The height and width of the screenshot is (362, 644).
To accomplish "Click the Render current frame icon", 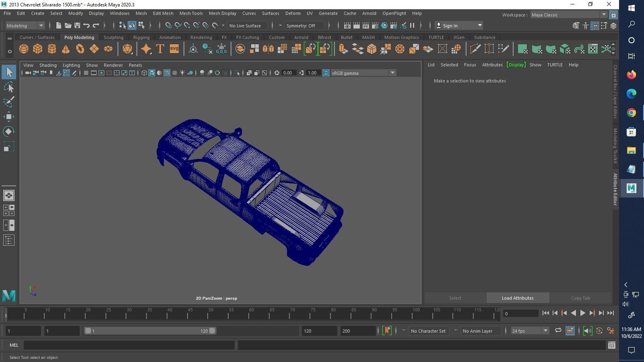I will (x=357, y=25).
